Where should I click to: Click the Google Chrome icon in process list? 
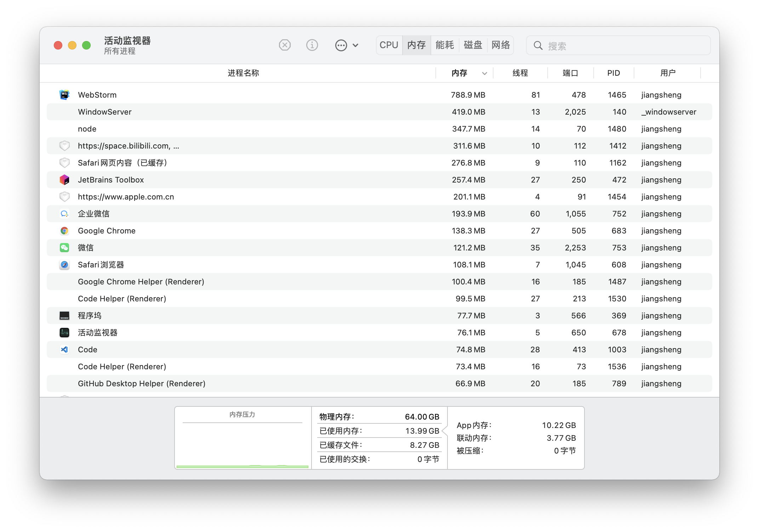pyautogui.click(x=64, y=231)
